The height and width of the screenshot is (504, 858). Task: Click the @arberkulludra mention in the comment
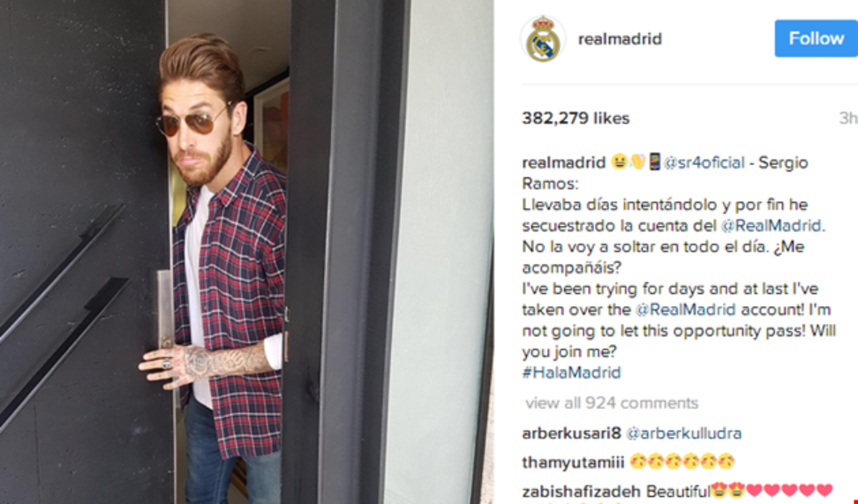[684, 433]
